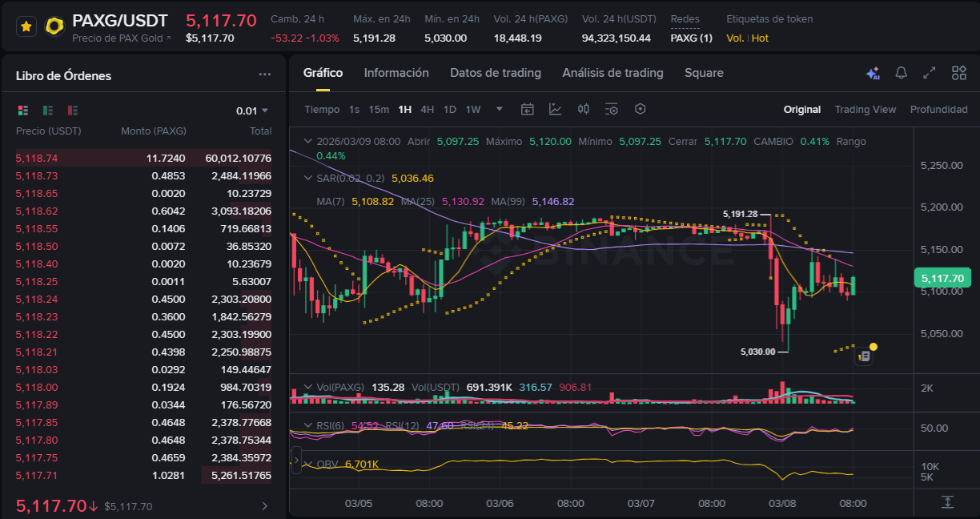Open the Precio de PAX Gold link

coord(122,38)
